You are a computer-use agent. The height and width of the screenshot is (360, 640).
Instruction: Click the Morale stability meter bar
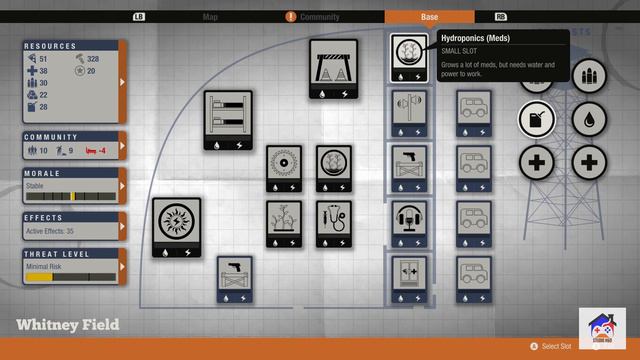point(71,196)
